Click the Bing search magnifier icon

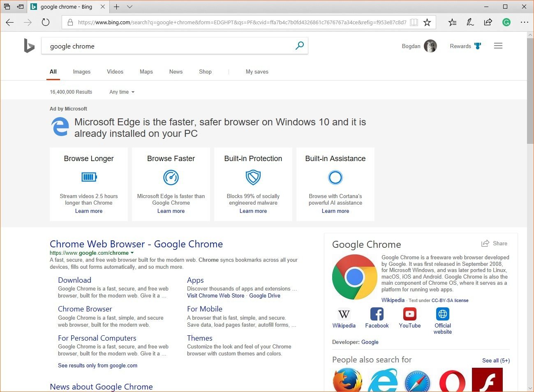[300, 46]
